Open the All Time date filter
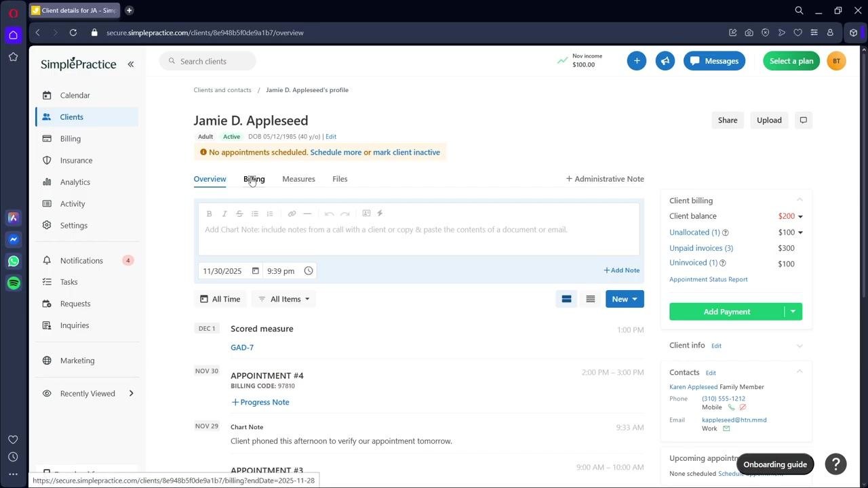Screen dimensions: 868x488 [220, 299]
